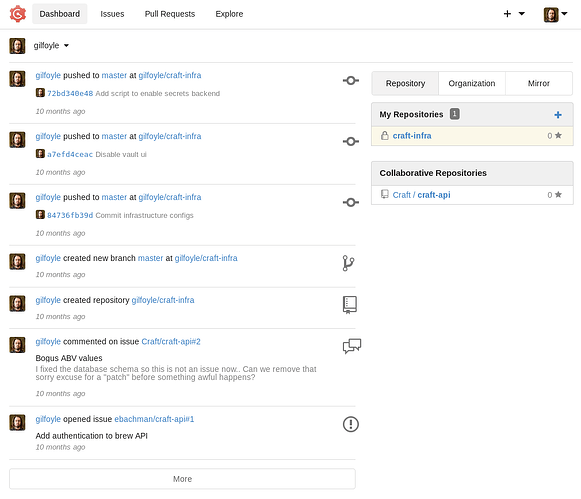Click the repository book icon beside created repository

point(350,305)
